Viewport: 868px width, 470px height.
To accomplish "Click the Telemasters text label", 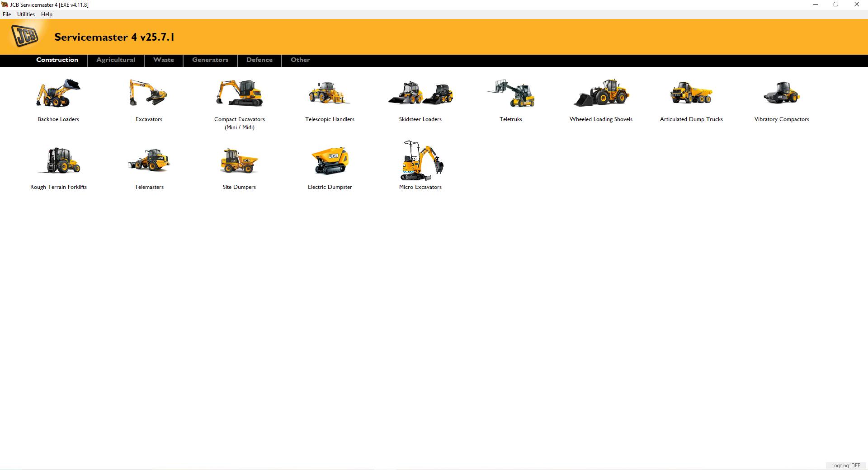I will coord(149,187).
